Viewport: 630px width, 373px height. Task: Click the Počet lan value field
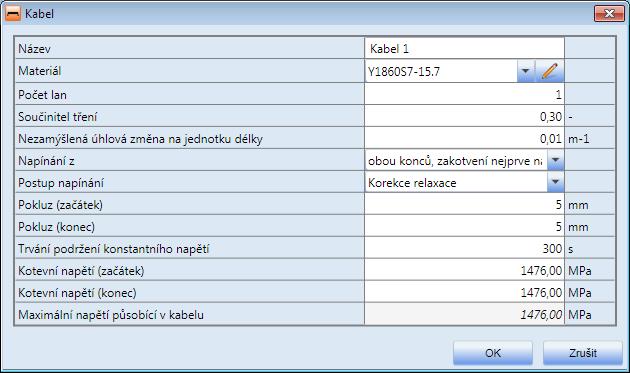tap(464, 94)
